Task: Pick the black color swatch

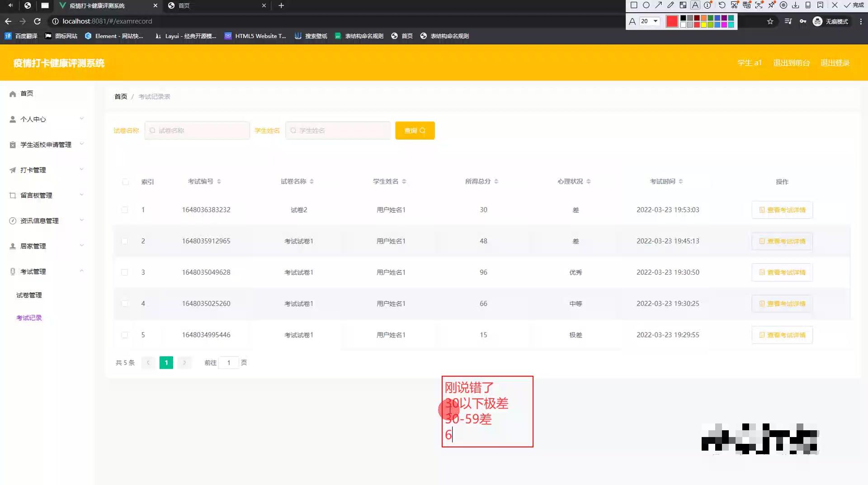Action: (x=683, y=18)
